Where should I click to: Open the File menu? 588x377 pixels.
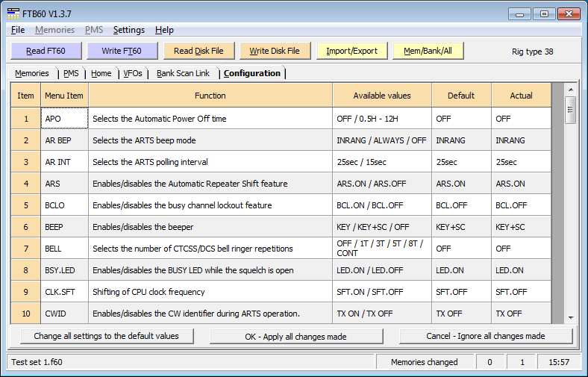(x=18, y=30)
